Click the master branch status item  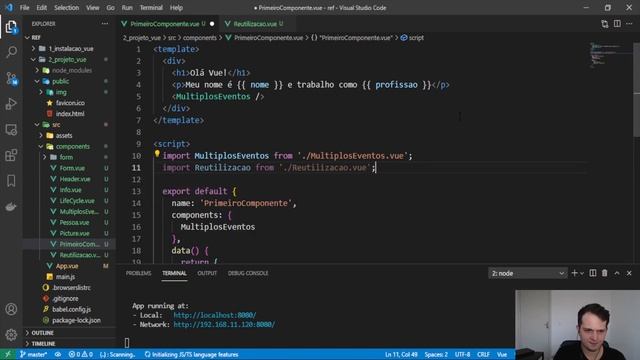33,354
